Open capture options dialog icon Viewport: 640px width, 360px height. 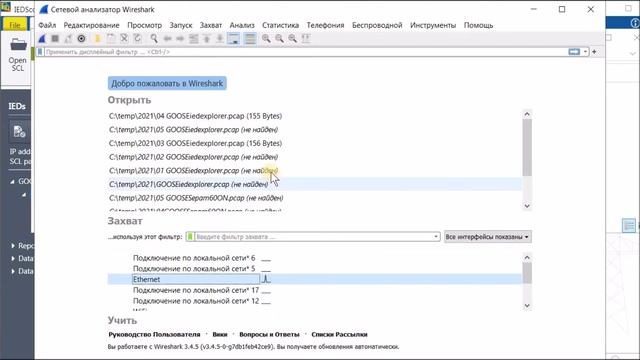[x=81, y=38]
